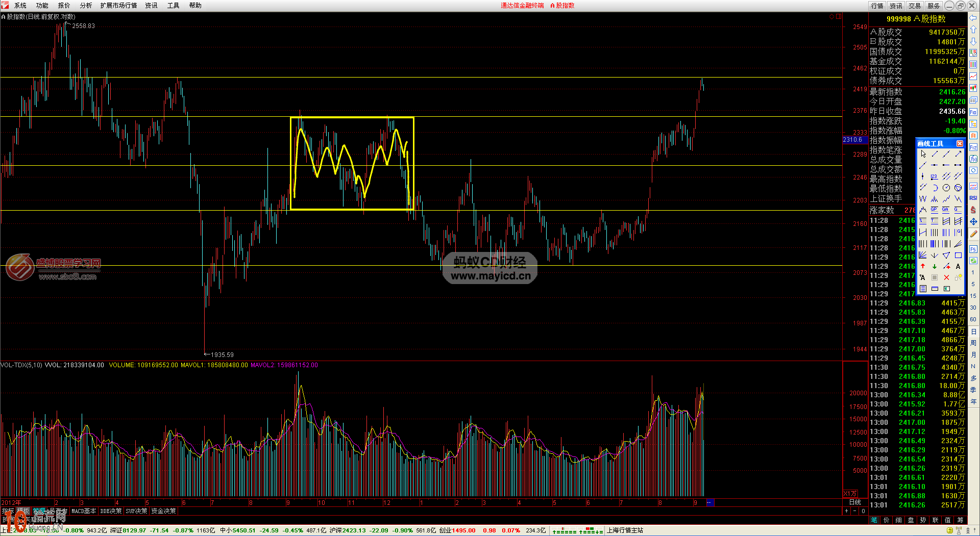Select the rectangle drawing tool
This screenshot has height=536, width=980.
pos(958,255)
